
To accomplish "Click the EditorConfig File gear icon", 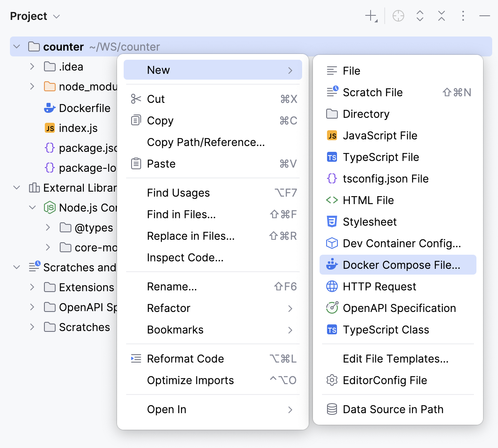I will (x=332, y=380).
